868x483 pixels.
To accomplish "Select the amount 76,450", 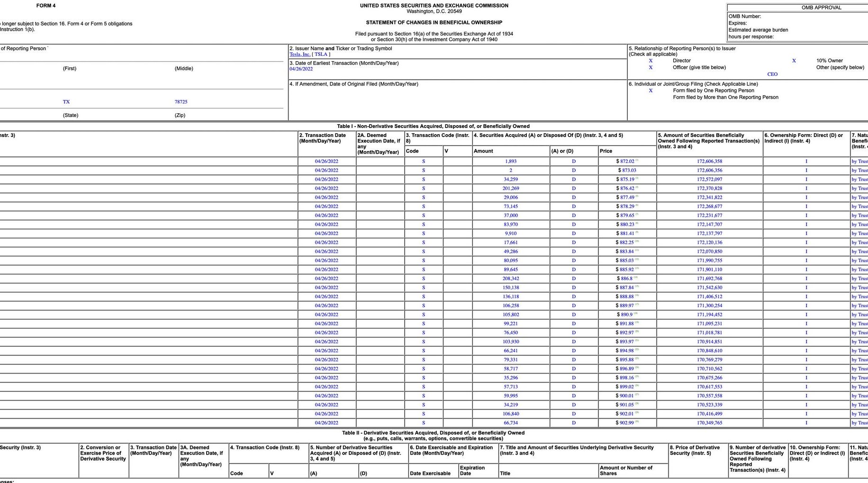I will [x=511, y=333].
